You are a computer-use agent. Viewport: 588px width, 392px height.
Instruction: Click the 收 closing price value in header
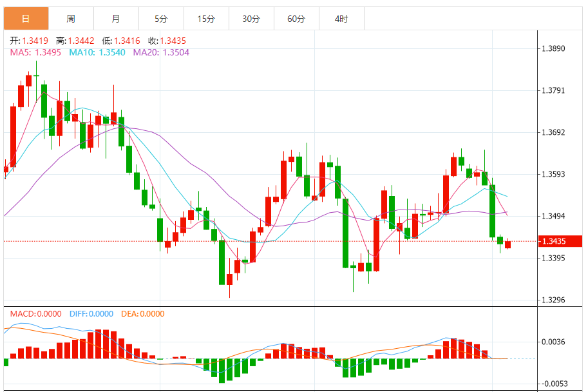tap(167, 41)
